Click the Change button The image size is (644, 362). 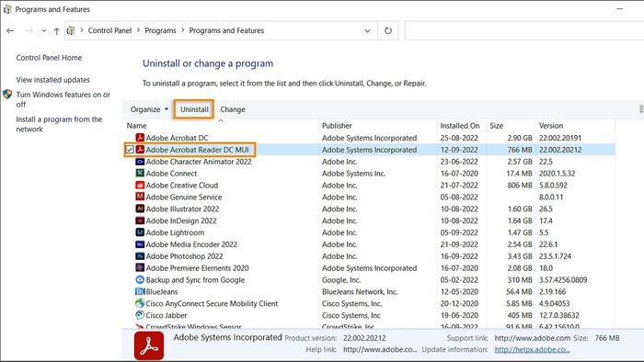click(233, 109)
